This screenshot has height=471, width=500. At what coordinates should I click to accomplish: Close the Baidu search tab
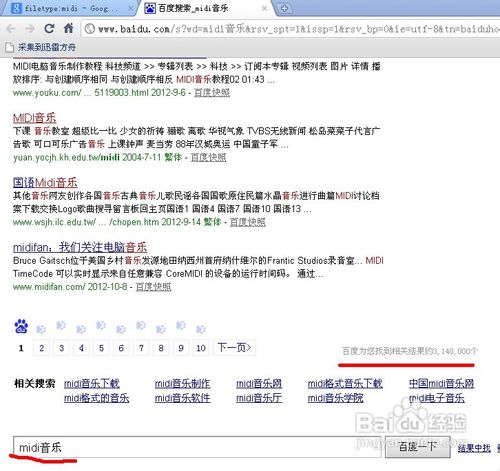pyautogui.click(x=264, y=8)
